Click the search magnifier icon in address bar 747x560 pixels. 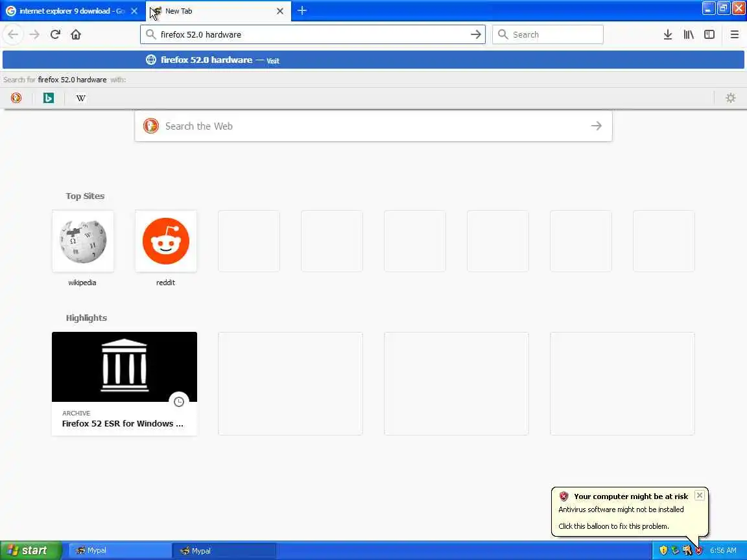150,34
